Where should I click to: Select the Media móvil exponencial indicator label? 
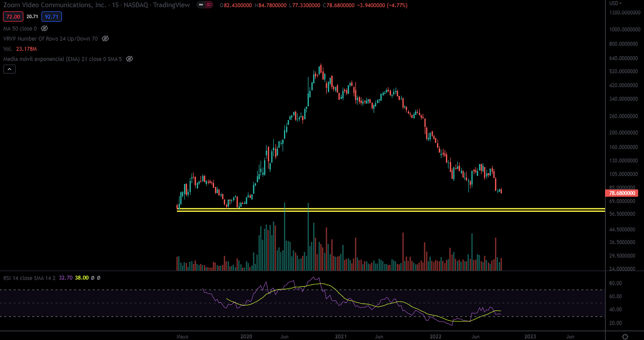[63, 58]
